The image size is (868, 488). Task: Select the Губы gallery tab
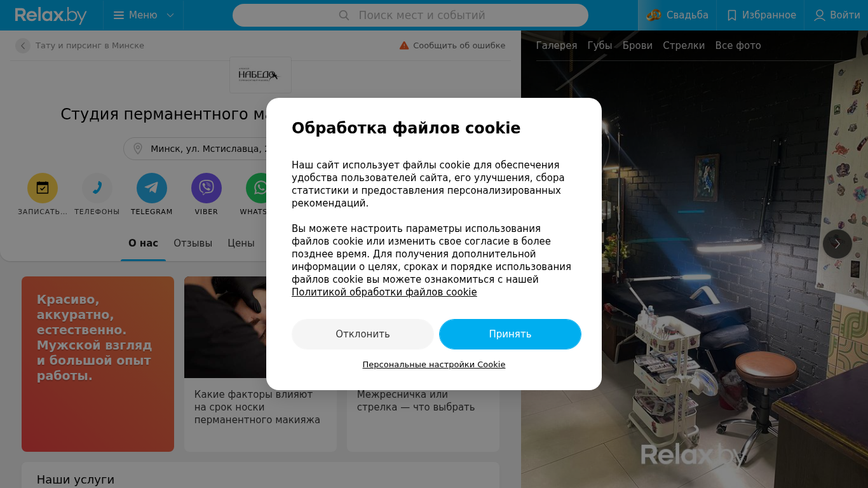click(x=600, y=46)
